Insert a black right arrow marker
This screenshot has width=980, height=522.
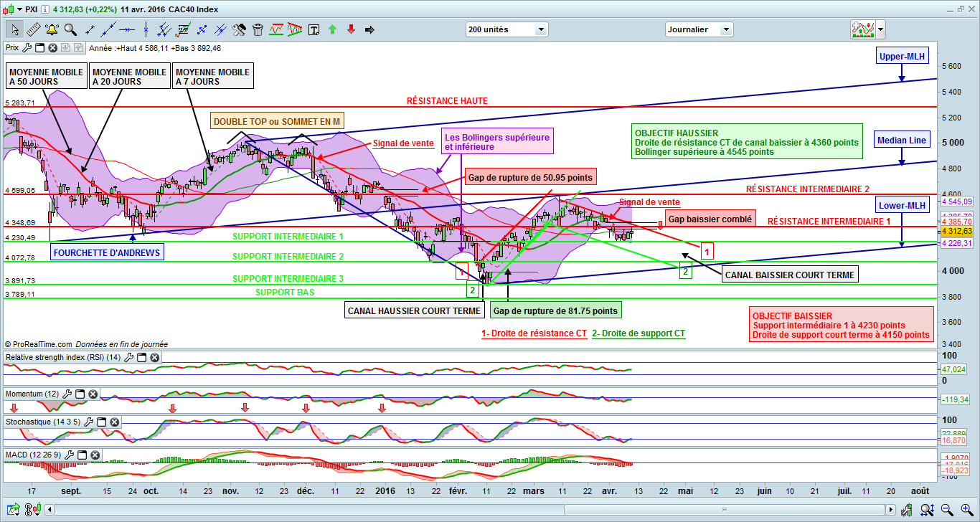coord(370,29)
